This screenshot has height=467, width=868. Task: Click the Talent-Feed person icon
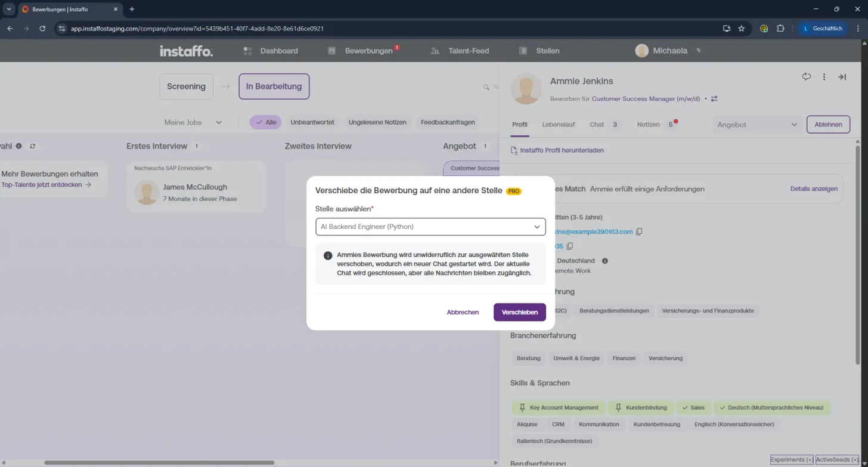pyautogui.click(x=435, y=51)
